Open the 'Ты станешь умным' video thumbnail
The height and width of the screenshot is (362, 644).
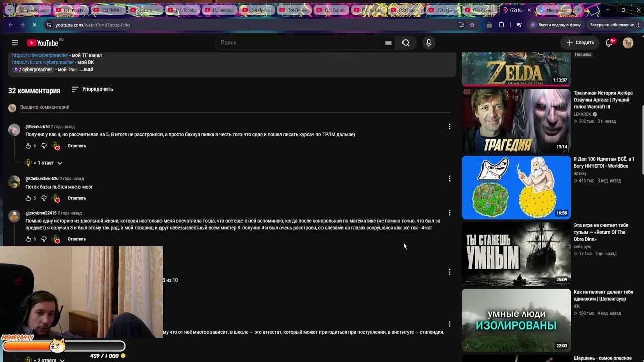point(516,254)
